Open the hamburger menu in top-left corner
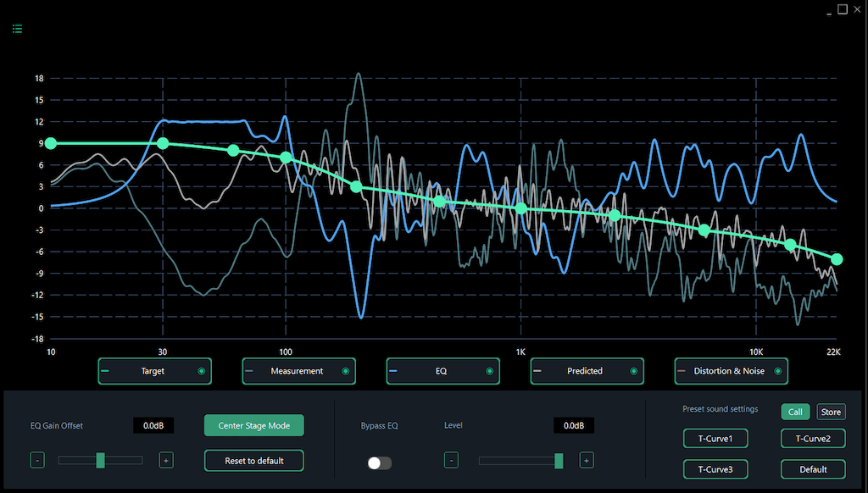Viewport: 868px width, 493px height. (x=17, y=28)
